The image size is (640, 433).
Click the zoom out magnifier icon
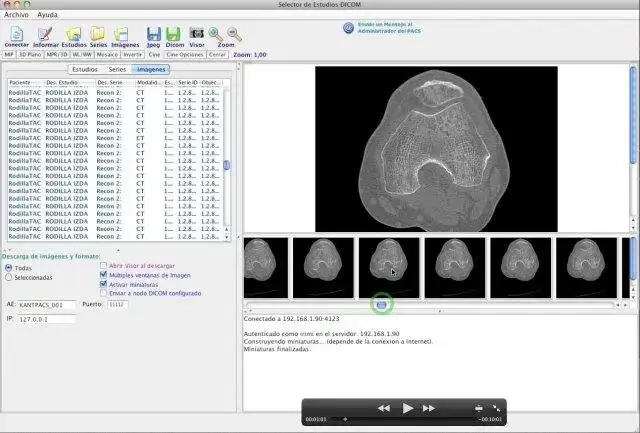tap(234, 34)
